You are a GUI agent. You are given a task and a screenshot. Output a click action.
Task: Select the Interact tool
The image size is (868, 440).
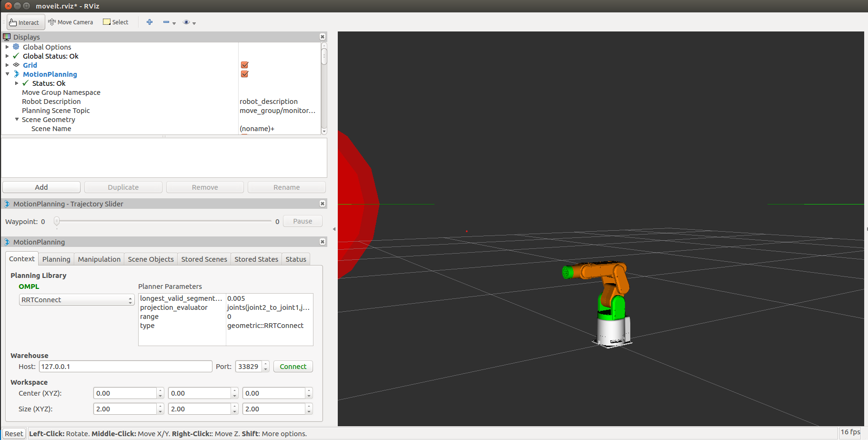point(25,22)
